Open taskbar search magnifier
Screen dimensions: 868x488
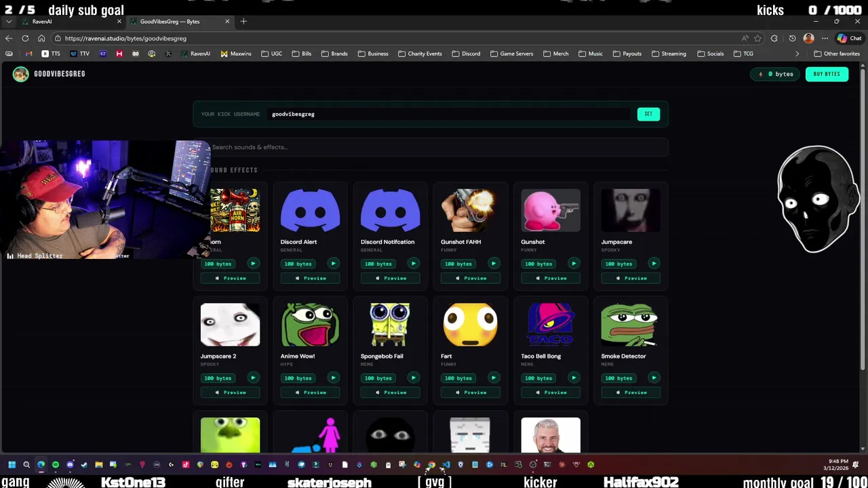[x=26, y=465]
